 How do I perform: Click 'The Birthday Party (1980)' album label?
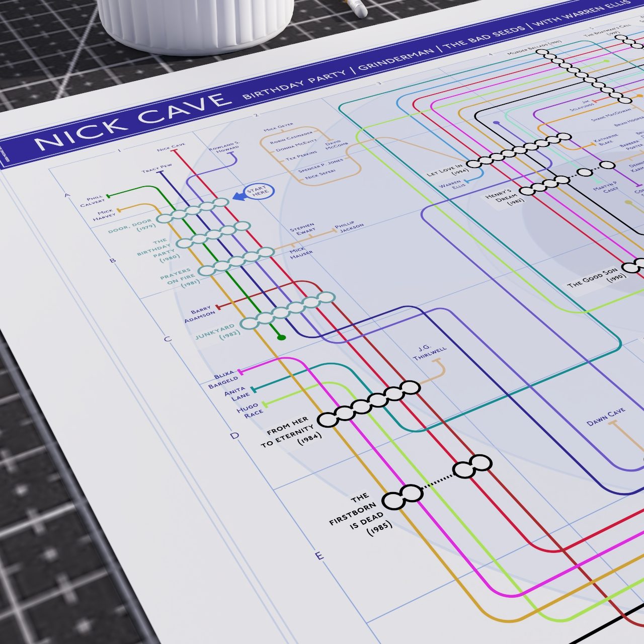[x=159, y=251]
